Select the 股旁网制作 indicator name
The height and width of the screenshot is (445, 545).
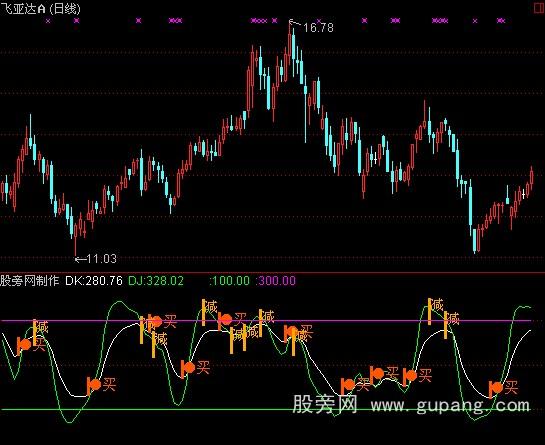(30, 281)
